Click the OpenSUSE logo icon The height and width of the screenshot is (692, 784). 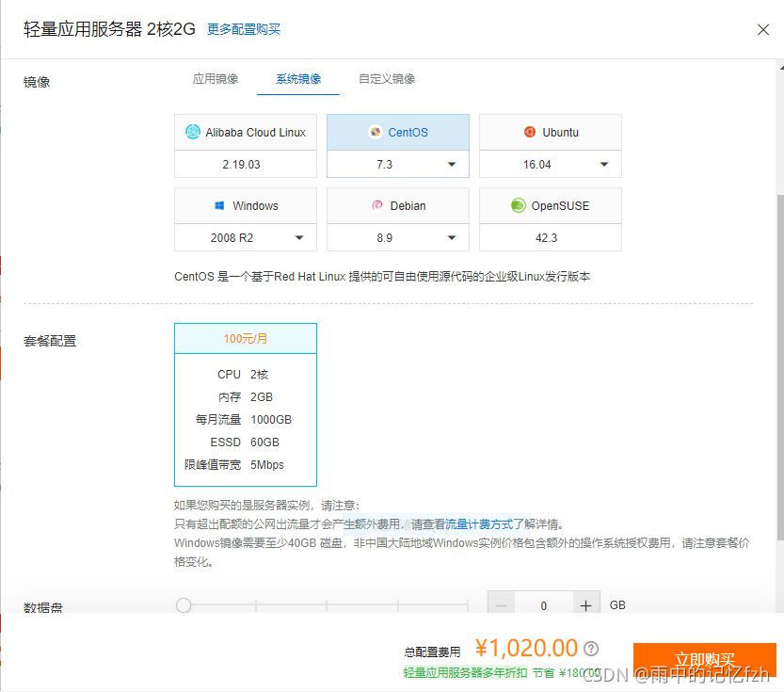click(519, 205)
